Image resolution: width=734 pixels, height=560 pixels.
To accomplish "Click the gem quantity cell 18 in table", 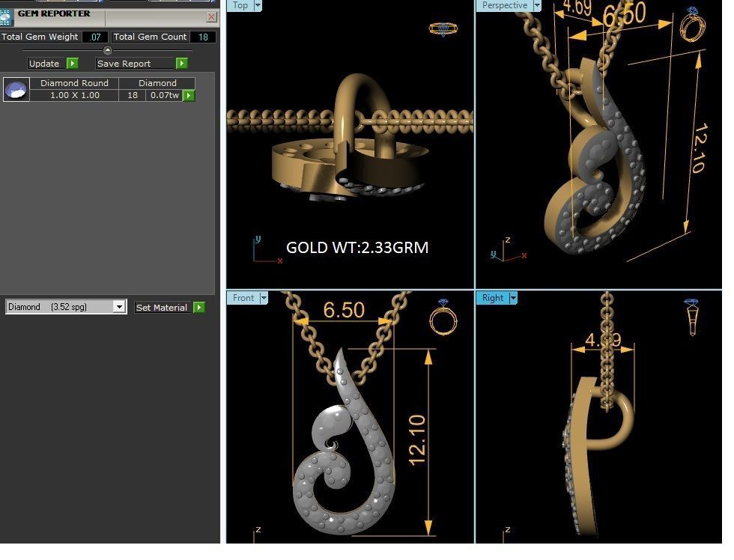I will pos(133,95).
